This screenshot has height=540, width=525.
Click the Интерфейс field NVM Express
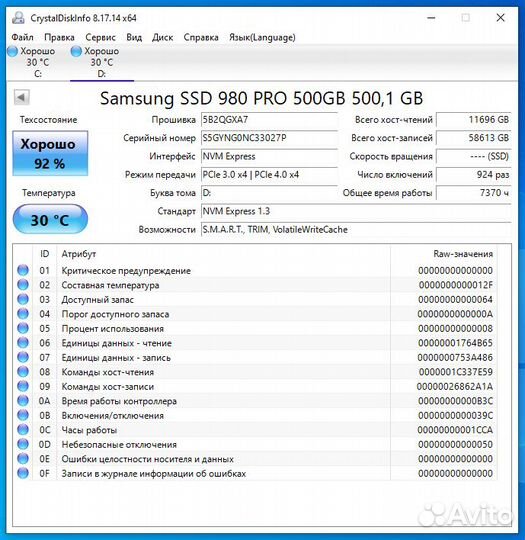pyautogui.click(x=269, y=156)
